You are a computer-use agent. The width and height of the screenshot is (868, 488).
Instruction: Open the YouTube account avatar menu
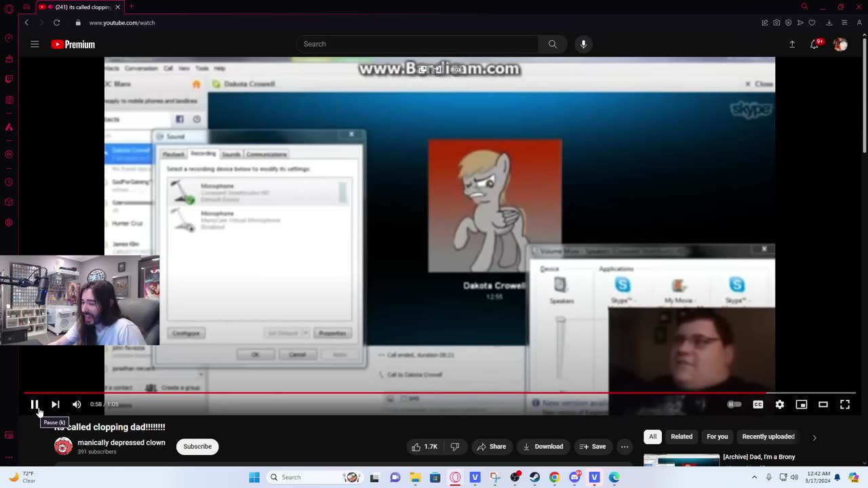coord(840,44)
